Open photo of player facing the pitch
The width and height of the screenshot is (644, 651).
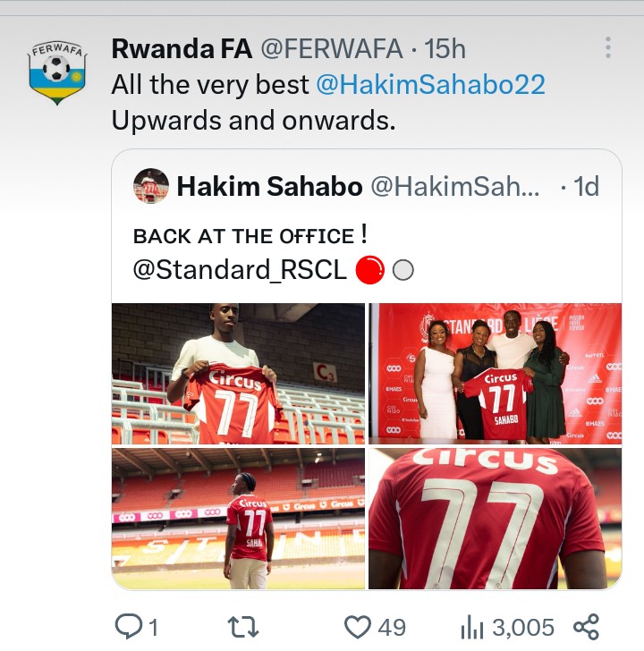[238, 519]
